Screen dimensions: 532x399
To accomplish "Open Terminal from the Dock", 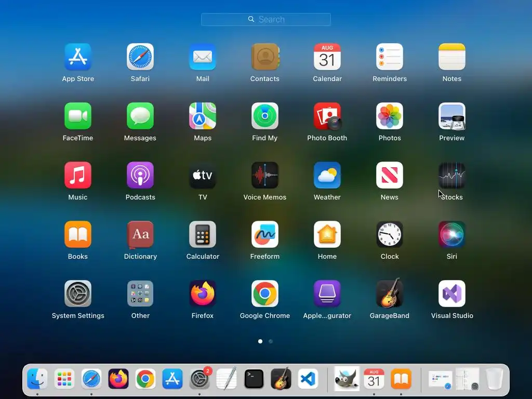I will pyautogui.click(x=254, y=379).
